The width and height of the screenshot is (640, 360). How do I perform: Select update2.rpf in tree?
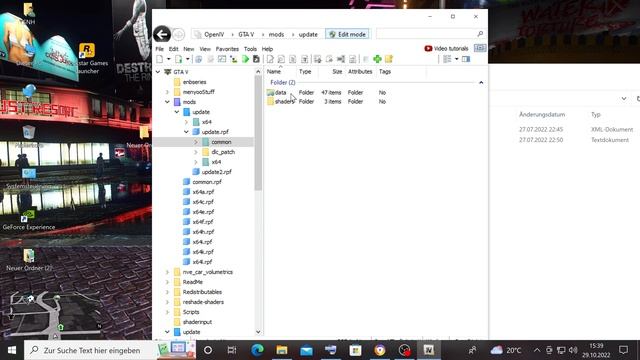pos(216,172)
